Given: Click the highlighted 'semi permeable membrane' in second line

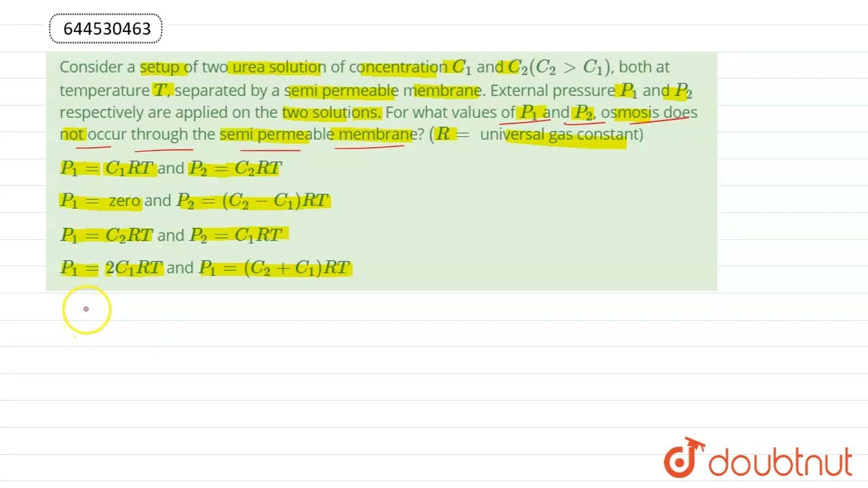Looking at the screenshot, I should click(384, 90).
